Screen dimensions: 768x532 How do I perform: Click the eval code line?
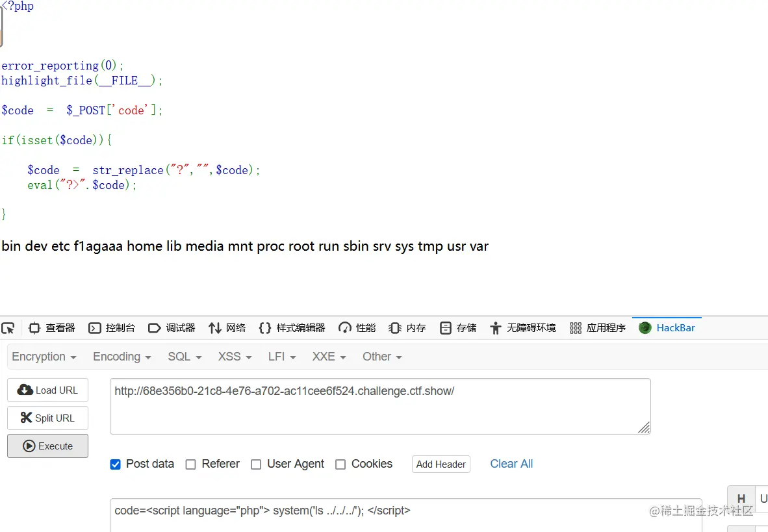(x=82, y=185)
